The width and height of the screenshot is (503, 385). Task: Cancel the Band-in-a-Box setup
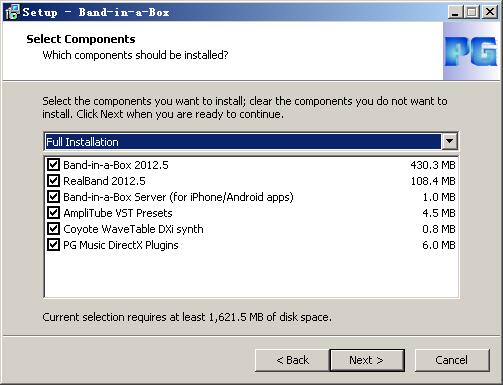pos(452,360)
